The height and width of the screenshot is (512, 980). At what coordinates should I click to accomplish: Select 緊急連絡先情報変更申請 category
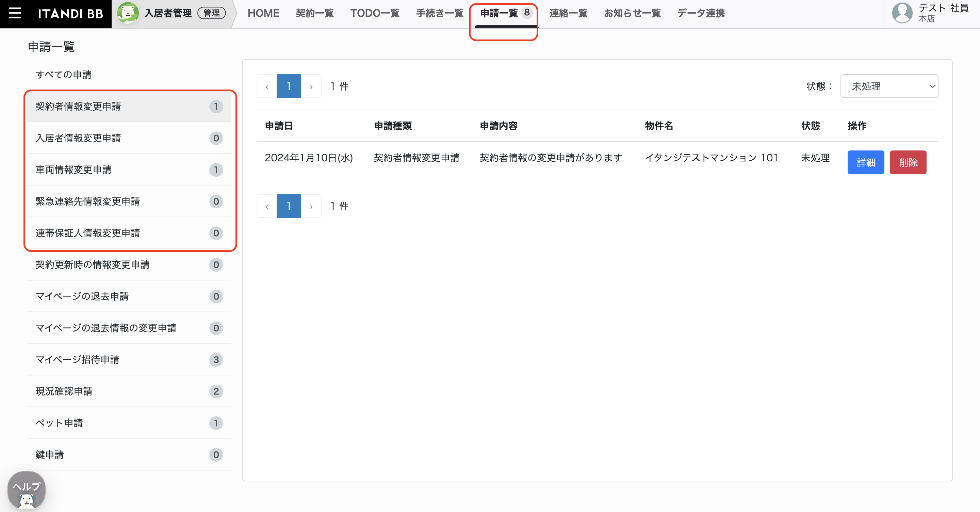coord(129,201)
